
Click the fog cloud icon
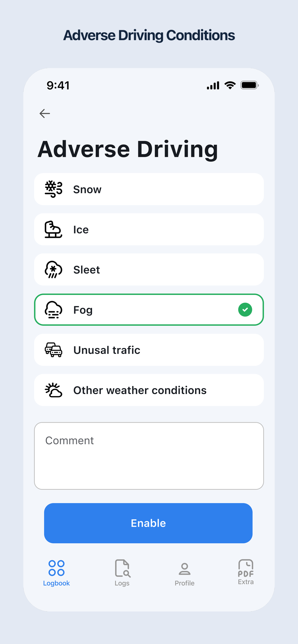tap(53, 310)
